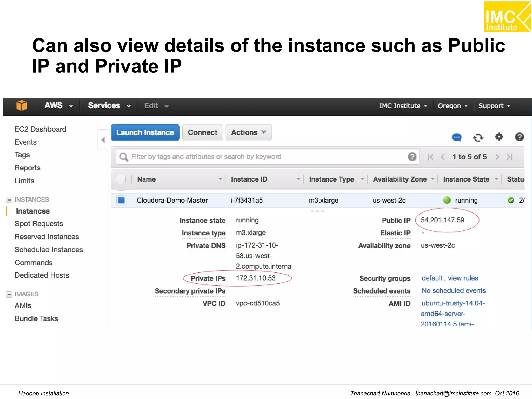Click the AWS cube logo icon

click(22, 105)
